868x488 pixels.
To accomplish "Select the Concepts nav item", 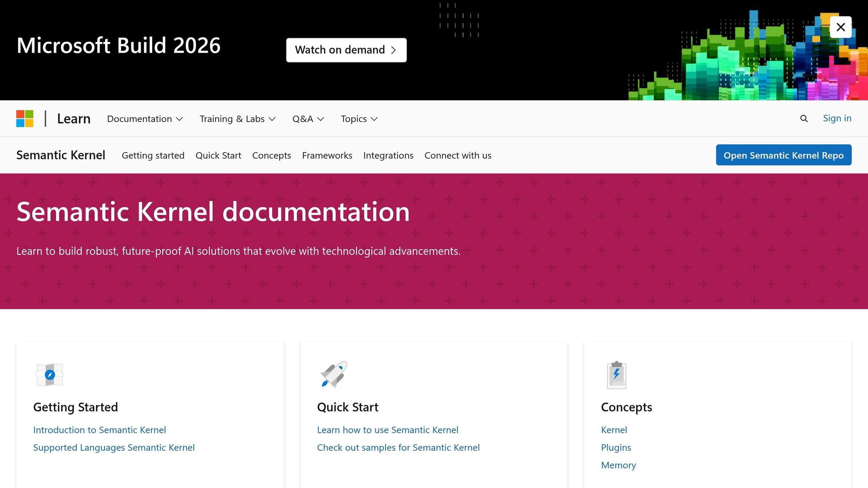I will [272, 155].
